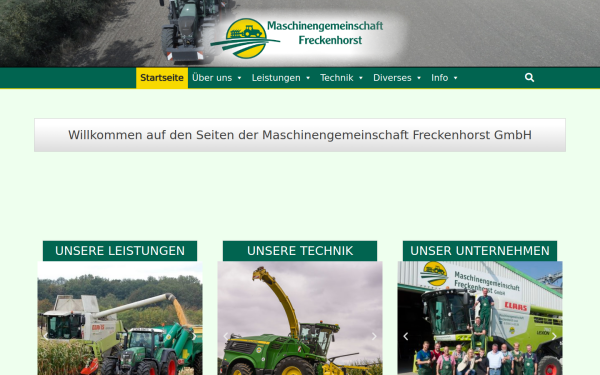Viewport: 600px width, 375px height.
Task: Open the Unsere Leistungen heading link
Action: pos(120,251)
